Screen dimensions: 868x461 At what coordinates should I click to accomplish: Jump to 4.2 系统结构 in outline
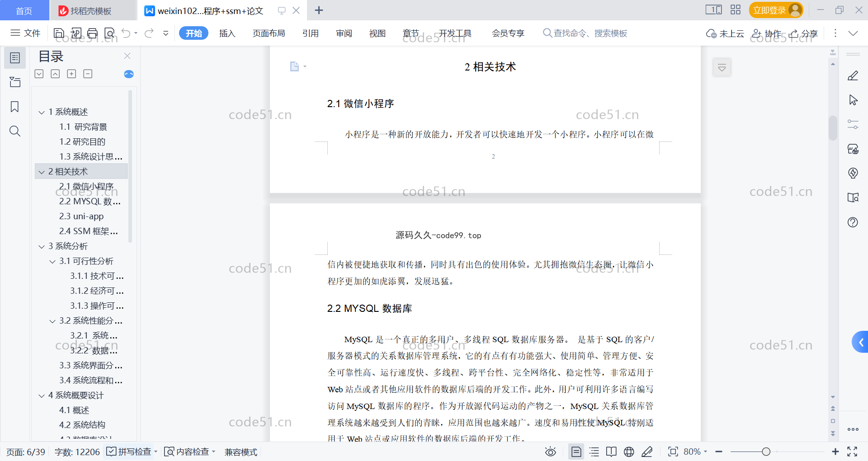tap(82, 425)
